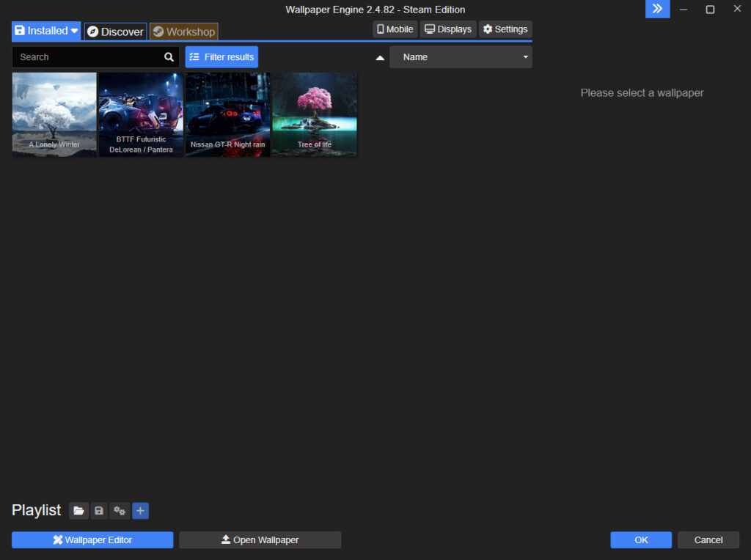Image resolution: width=751 pixels, height=560 pixels.
Task: Switch to the Workshop tab
Action: (184, 32)
